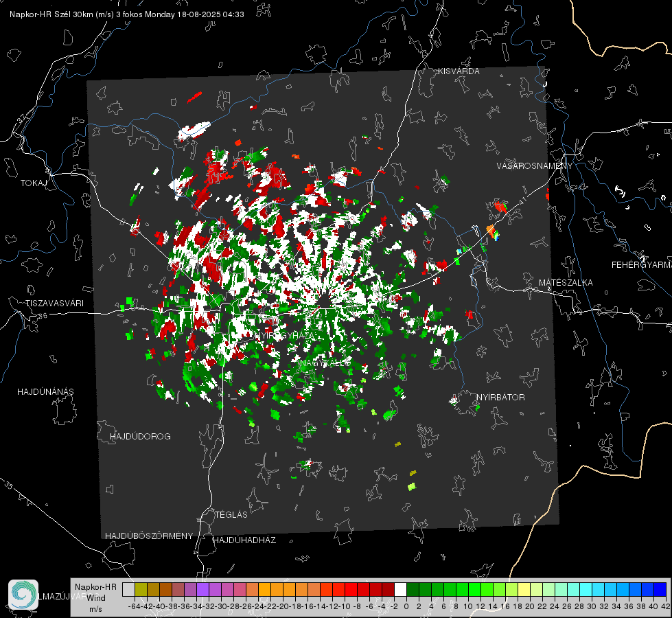Click the timestamp '18-08-2025 04:33'
The image size is (672, 618).
[211, 14]
